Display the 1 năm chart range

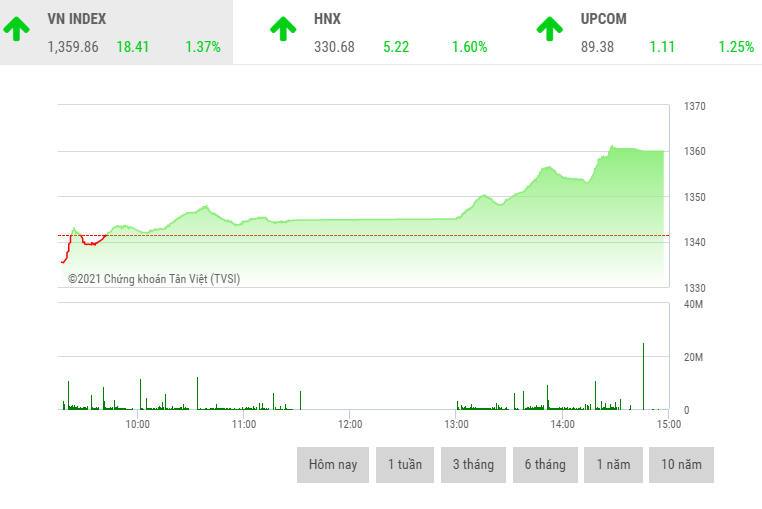[613, 465]
